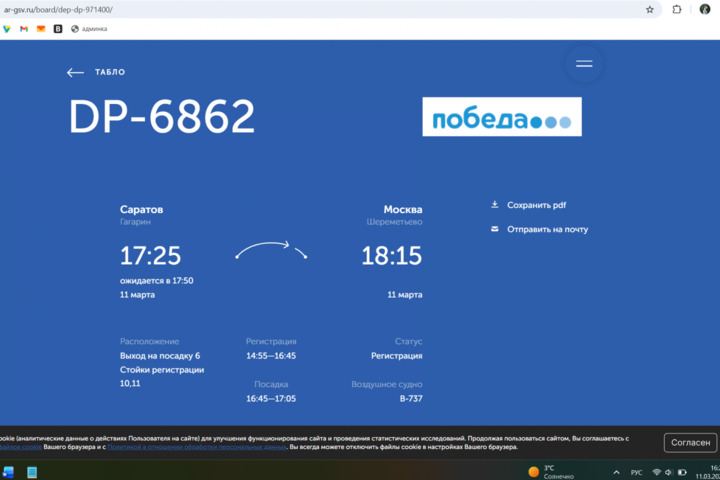Click the ТАБЛО link text
The image size is (720, 480).
point(110,73)
